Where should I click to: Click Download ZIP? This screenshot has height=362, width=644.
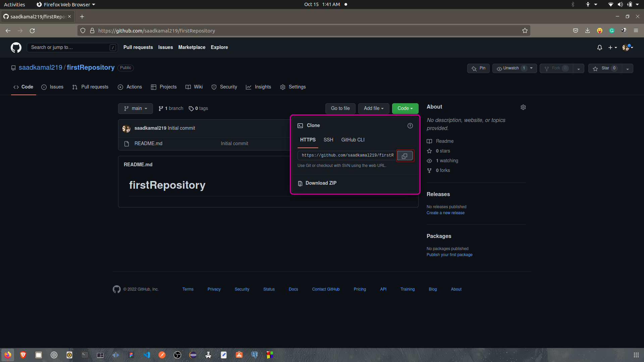click(x=321, y=183)
